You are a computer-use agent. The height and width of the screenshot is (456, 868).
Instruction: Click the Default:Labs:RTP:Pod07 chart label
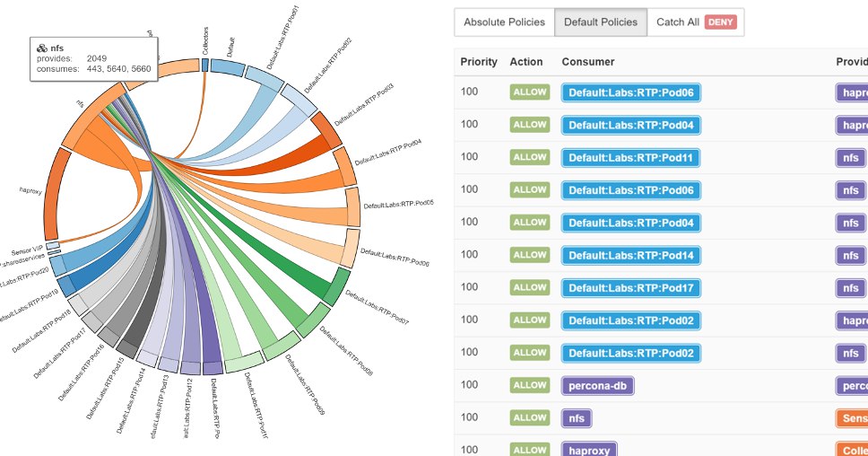coord(377,307)
